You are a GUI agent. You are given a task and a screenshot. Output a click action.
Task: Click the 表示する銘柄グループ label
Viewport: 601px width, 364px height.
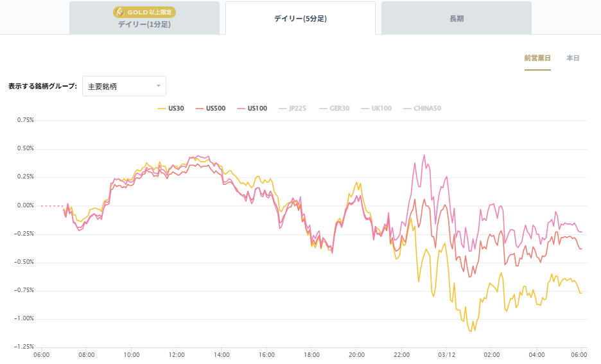[42, 86]
